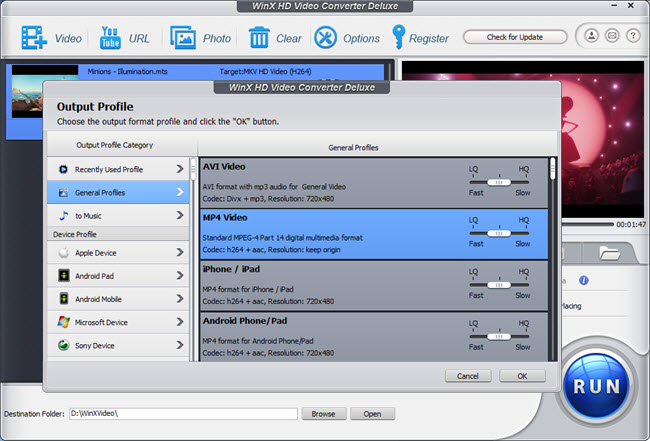
Task: Click the Browse button
Action: pyautogui.click(x=323, y=414)
